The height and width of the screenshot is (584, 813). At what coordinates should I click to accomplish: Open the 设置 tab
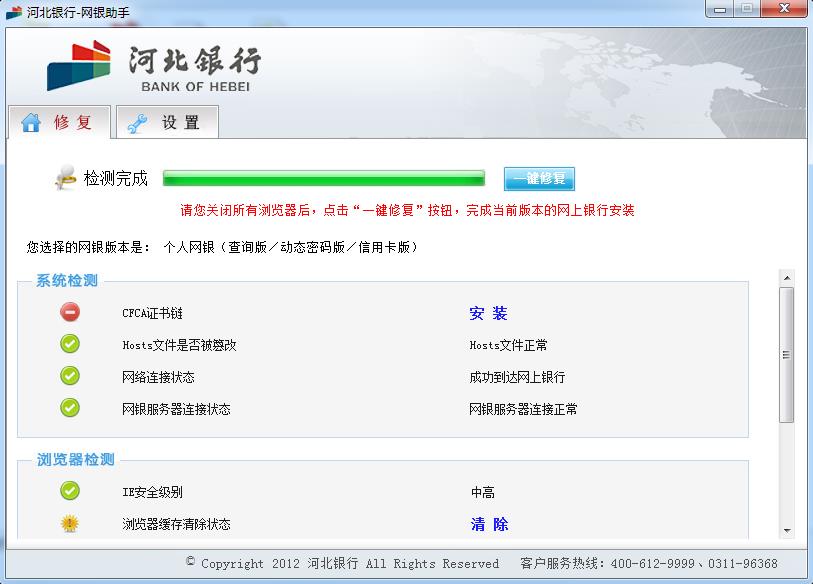[167, 122]
